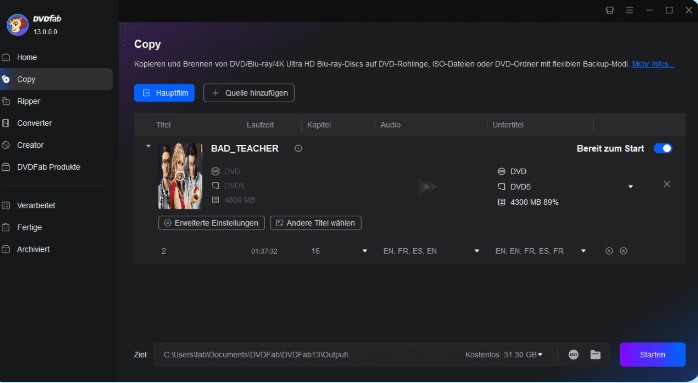The image size is (698, 383).
Task: Click the source size 4809 MB text
Action: point(239,200)
